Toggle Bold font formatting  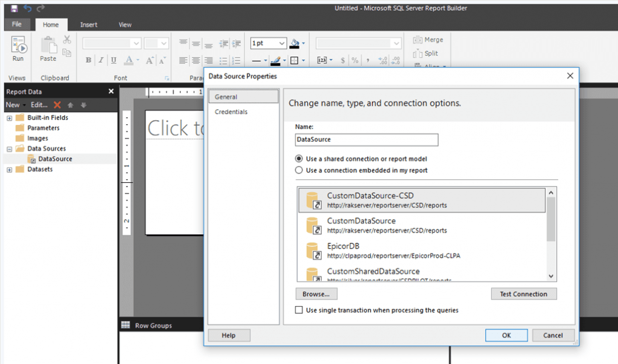89,60
